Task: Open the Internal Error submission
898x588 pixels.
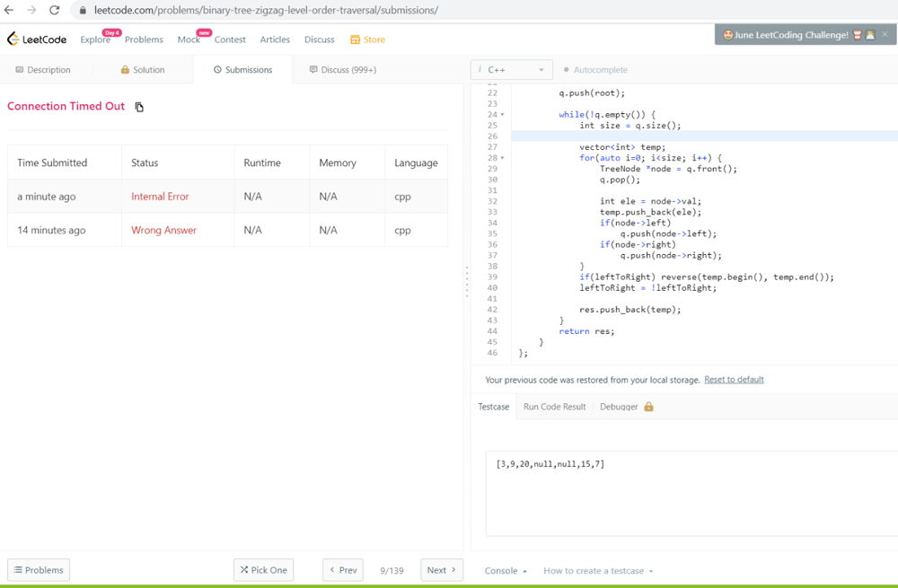Action: [160, 197]
